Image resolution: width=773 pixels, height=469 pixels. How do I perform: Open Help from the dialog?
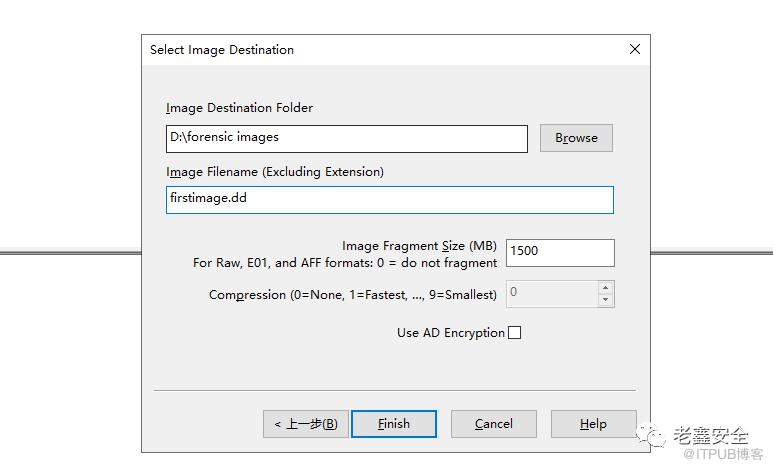pos(593,424)
